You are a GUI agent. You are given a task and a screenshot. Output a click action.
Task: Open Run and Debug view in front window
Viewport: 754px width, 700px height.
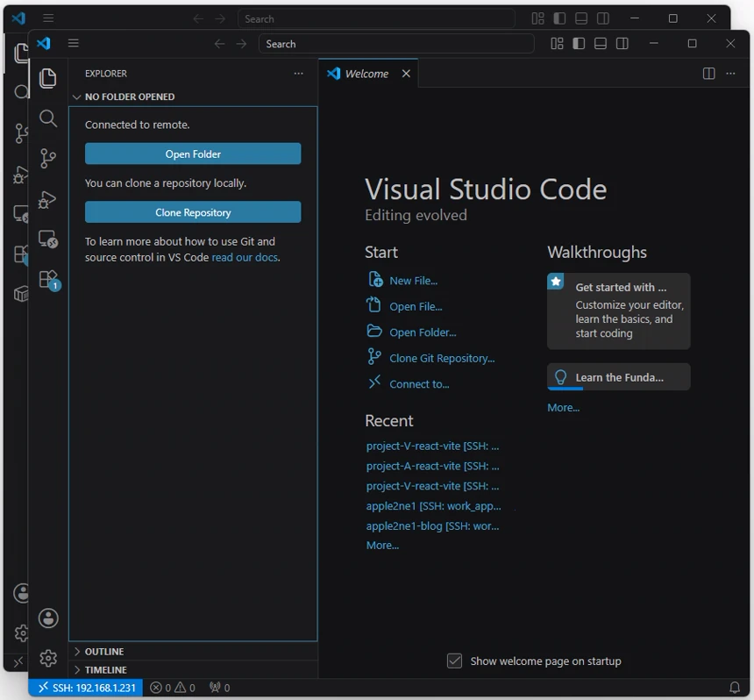(x=47, y=199)
